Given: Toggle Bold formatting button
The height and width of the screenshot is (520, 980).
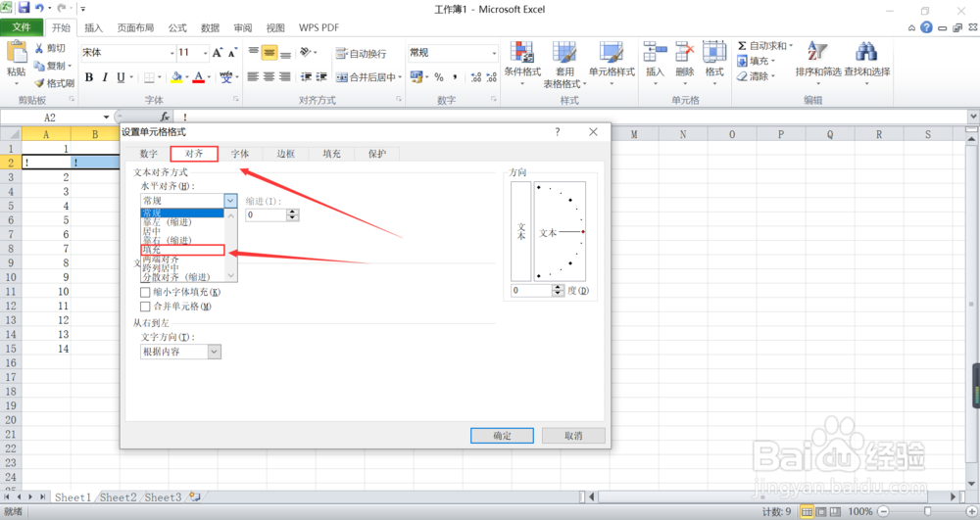Looking at the screenshot, I should click(x=89, y=77).
